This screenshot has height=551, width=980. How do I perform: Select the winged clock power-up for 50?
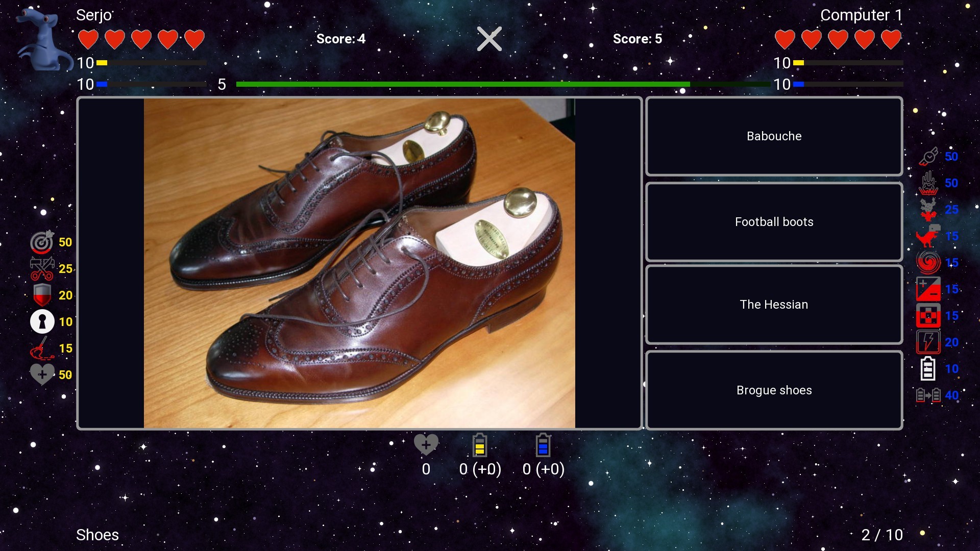pos(929,156)
